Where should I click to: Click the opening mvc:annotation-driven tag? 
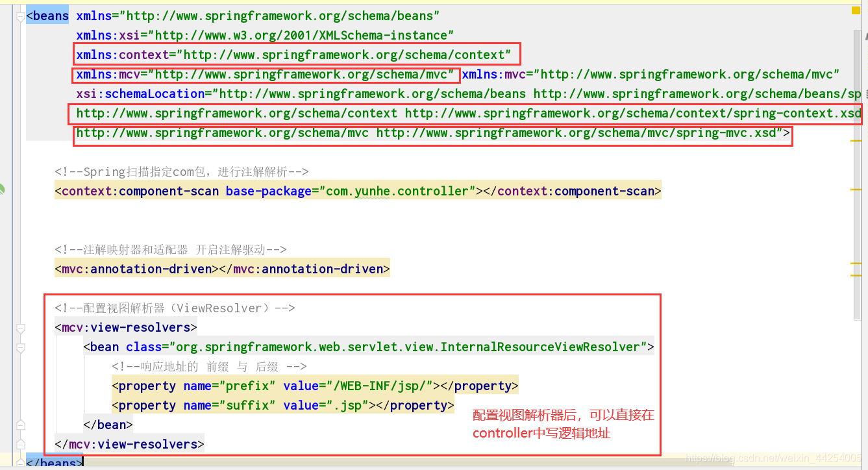[x=136, y=269]
